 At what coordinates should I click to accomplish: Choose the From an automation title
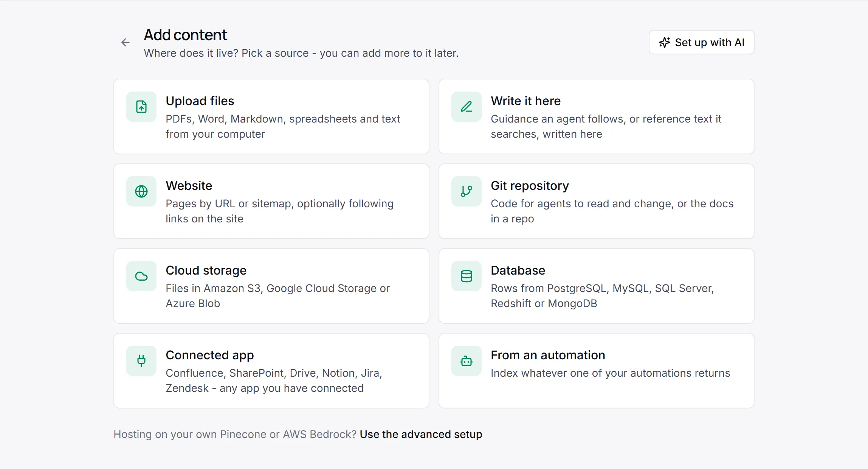pos(548,355)
